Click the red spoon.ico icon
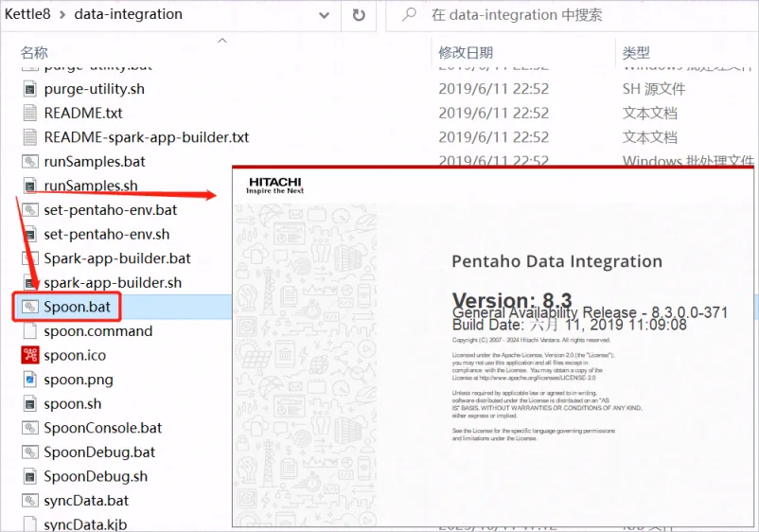The width and height of the screenshot is (759, 532). click(x=30, y=355)
